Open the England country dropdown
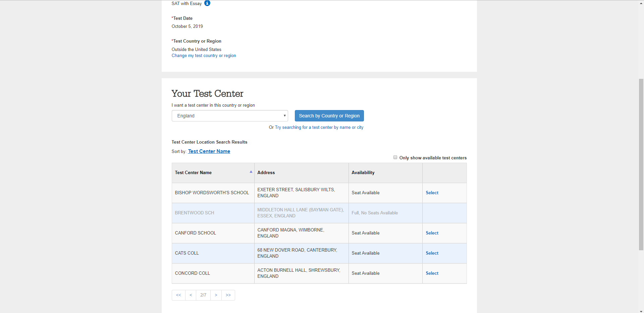Screen dimensions: 644x313 (230, 116)
